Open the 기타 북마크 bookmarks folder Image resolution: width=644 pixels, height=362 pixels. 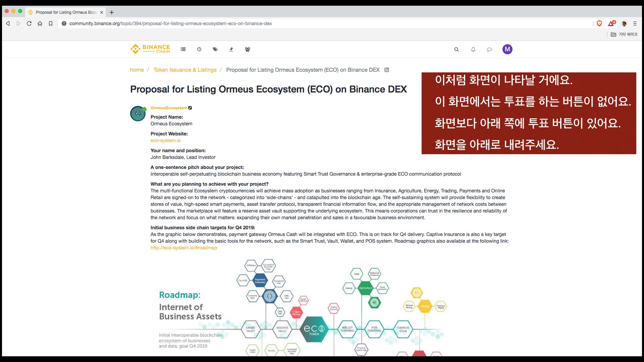(624, 34)
